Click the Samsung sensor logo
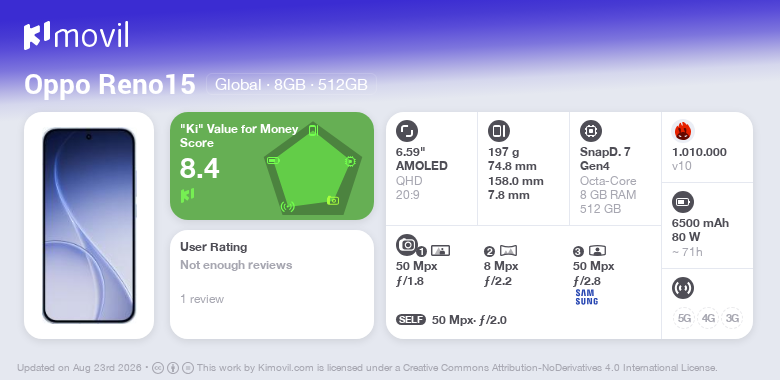Screen dimensions: 780x380 (586, 297)
